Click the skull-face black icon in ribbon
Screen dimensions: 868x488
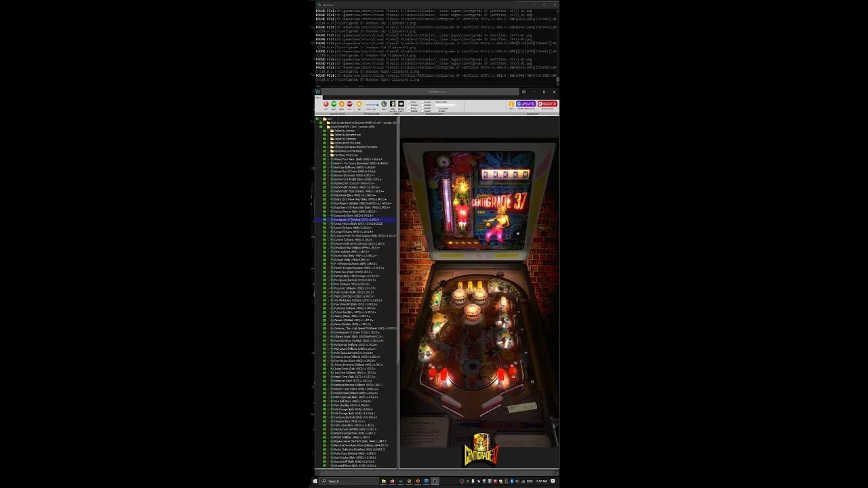click(393, 104)
